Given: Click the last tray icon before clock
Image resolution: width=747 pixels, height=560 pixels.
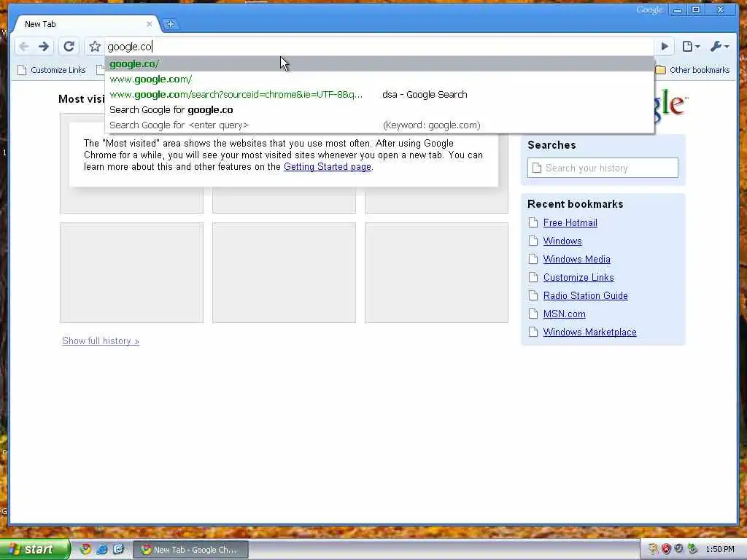Looking at the screenshot, I should [692, 550].
